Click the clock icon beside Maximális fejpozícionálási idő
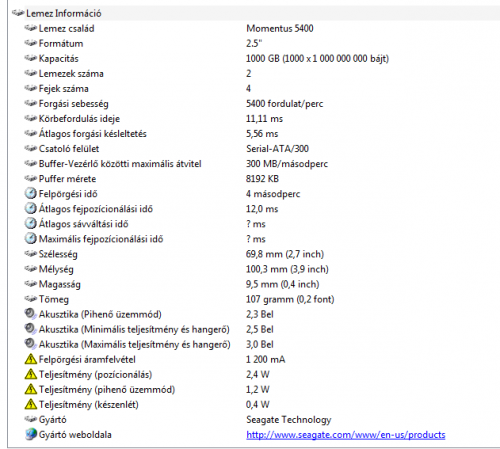The width and height of the screenshot is (500, 449). (31, 238)
